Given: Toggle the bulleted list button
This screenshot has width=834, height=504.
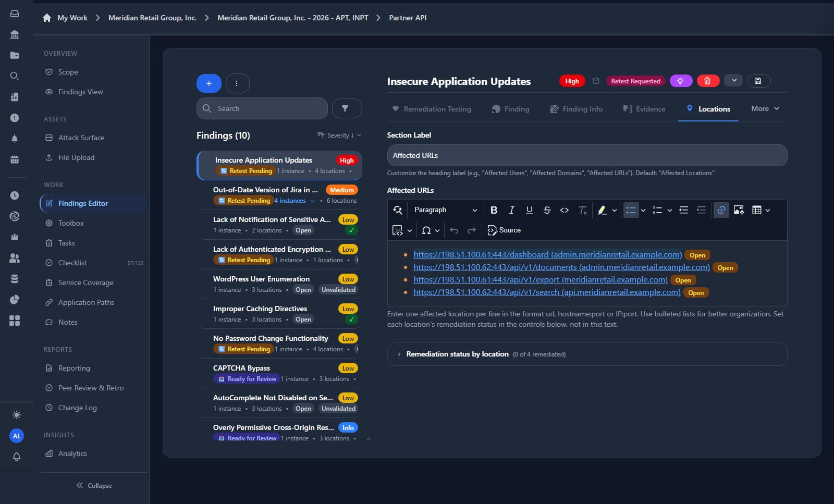Looking at the screenshot, I should tap(631, 210).
